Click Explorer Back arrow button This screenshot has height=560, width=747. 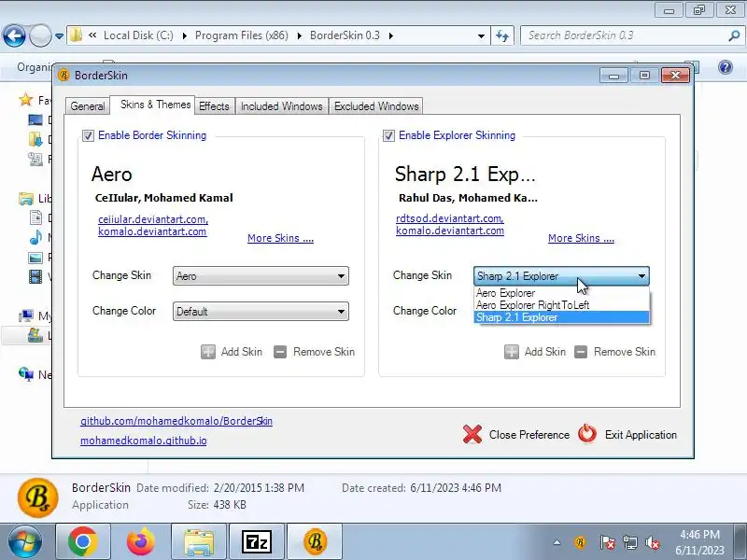[x=14, y=35]
